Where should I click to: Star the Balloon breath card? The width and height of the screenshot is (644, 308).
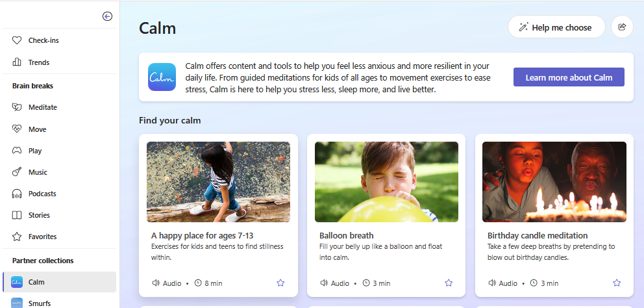coord(449,283)
